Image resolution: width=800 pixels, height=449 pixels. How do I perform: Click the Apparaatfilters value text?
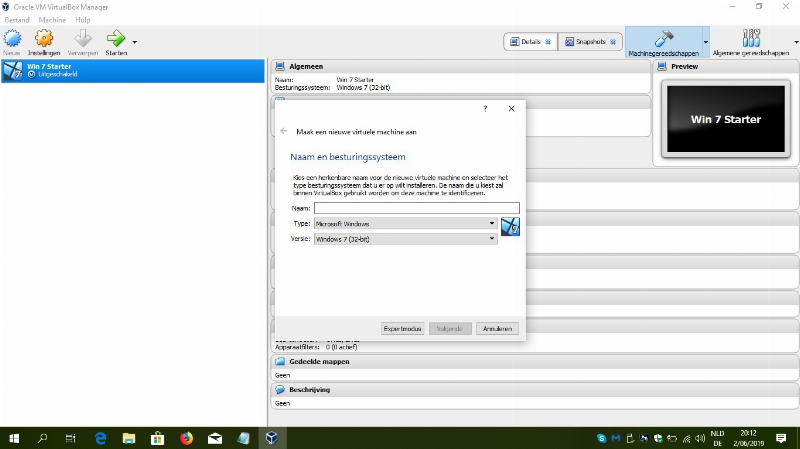(341, 347)
